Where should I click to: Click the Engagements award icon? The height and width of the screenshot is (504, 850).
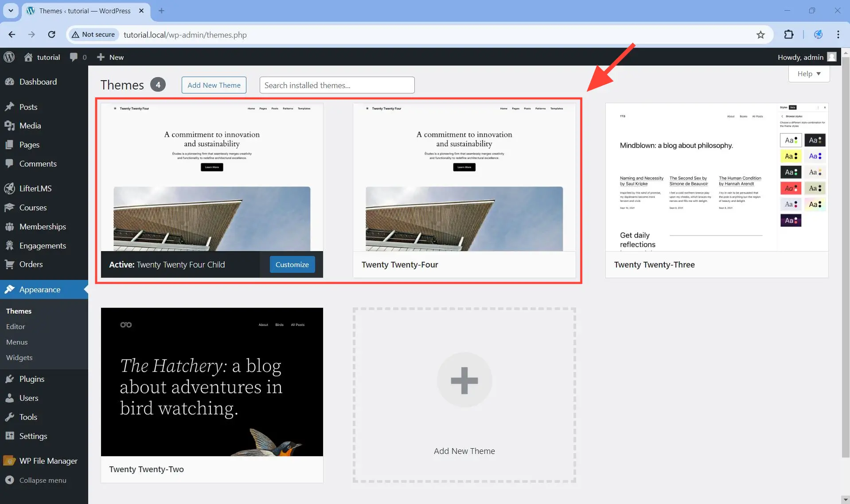point(9,245)
